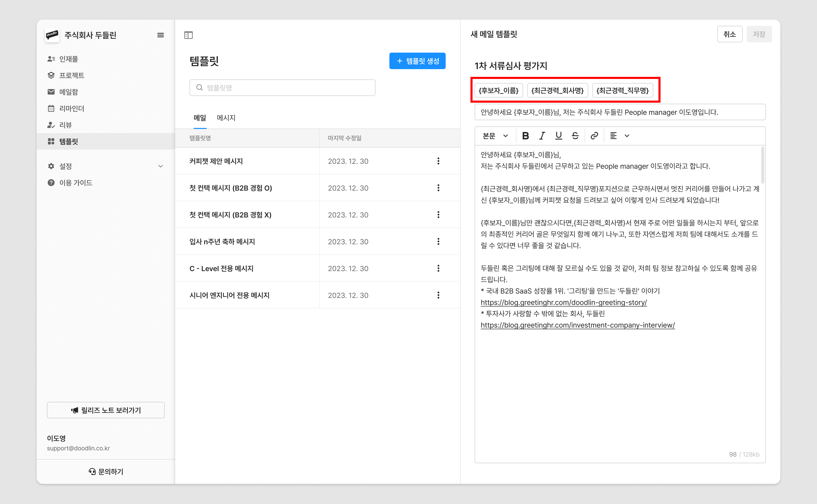This screenshot has height=504, width=817.
Task: Switch to the 메시지 tab
Action: (x=226, y=118)
